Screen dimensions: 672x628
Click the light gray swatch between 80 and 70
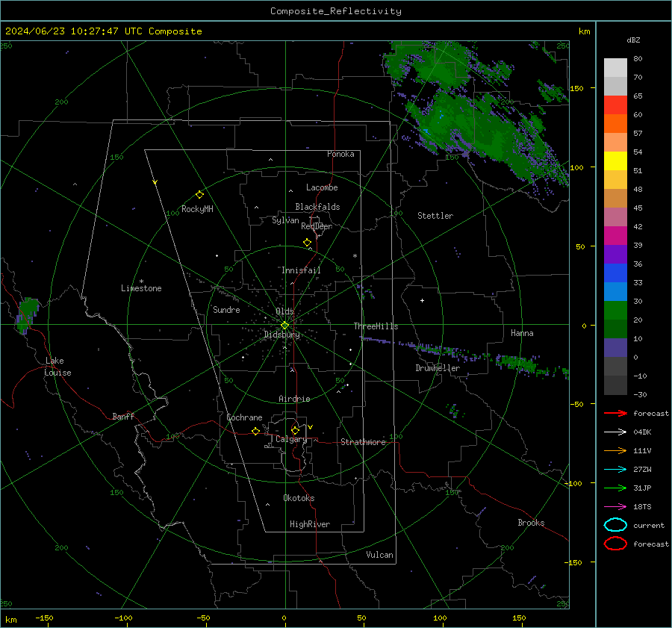point(615,68)
